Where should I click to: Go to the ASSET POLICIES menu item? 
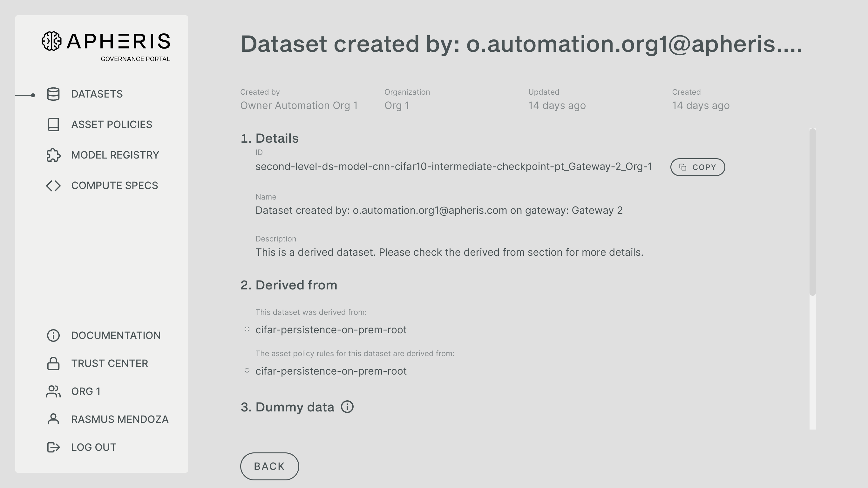tap(112, 124)
